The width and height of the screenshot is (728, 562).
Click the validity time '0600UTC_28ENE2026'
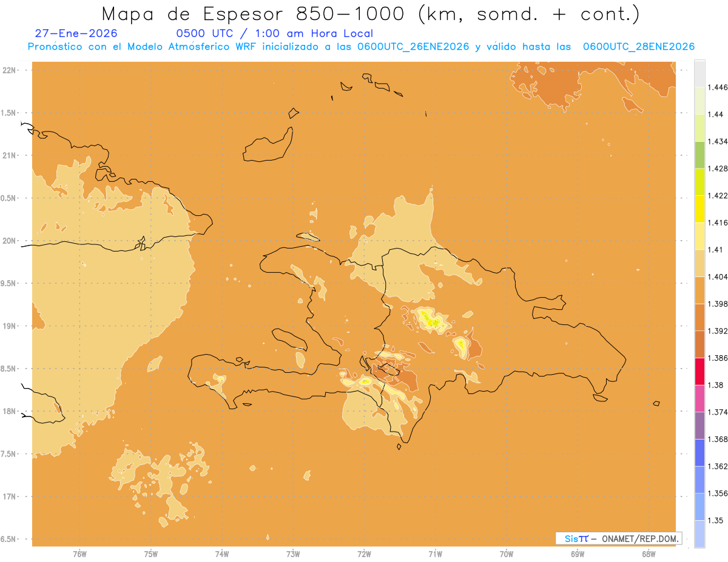(639, 47)
